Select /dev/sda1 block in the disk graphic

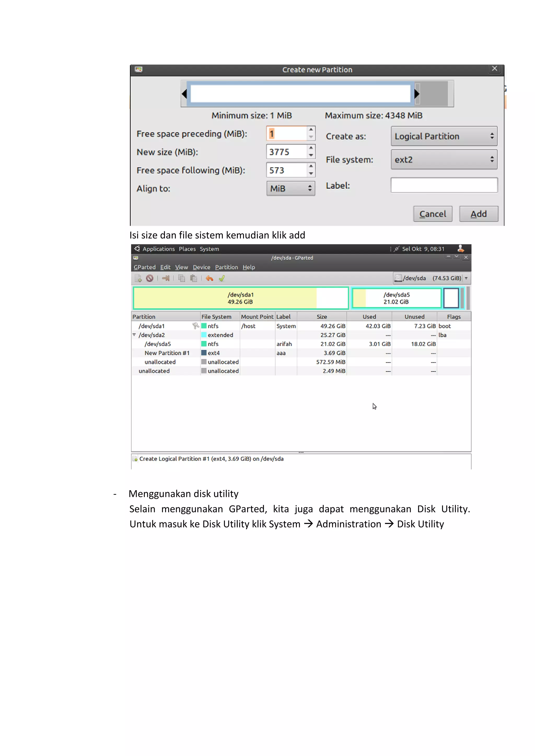pyautogui.click(x=241, y=298)
